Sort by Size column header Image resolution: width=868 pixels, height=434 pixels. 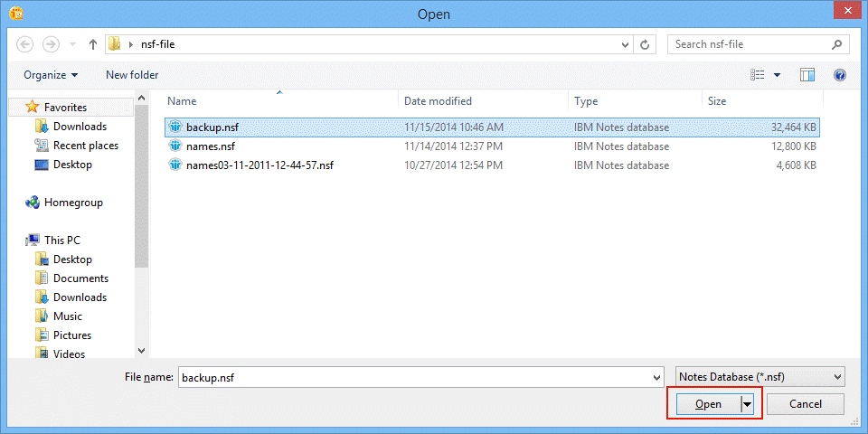(717, 101)
